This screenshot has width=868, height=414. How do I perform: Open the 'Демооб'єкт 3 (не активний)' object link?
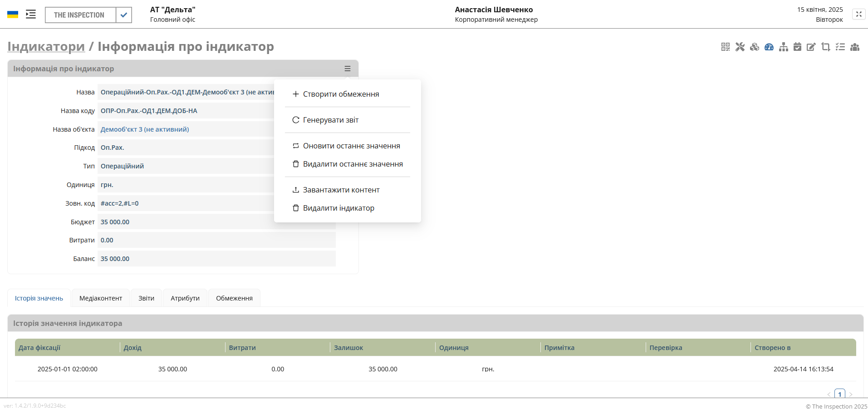[x=145, y=129]
